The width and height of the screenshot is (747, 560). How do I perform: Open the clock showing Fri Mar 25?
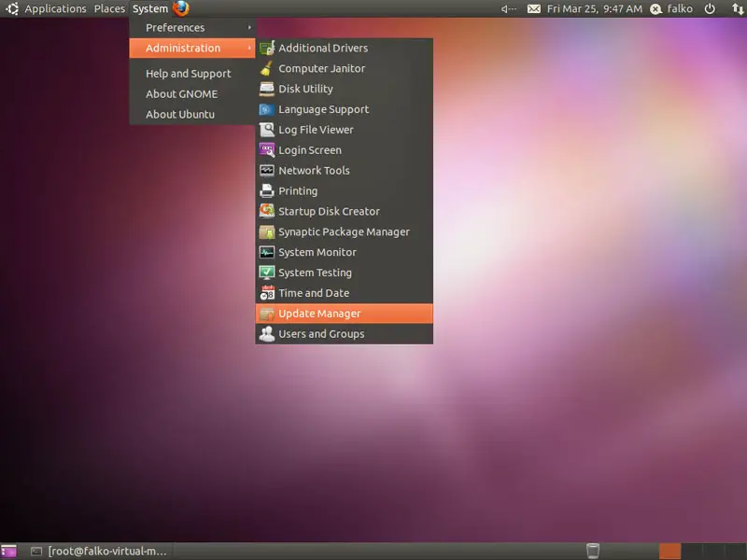click(x=595, y=8)
